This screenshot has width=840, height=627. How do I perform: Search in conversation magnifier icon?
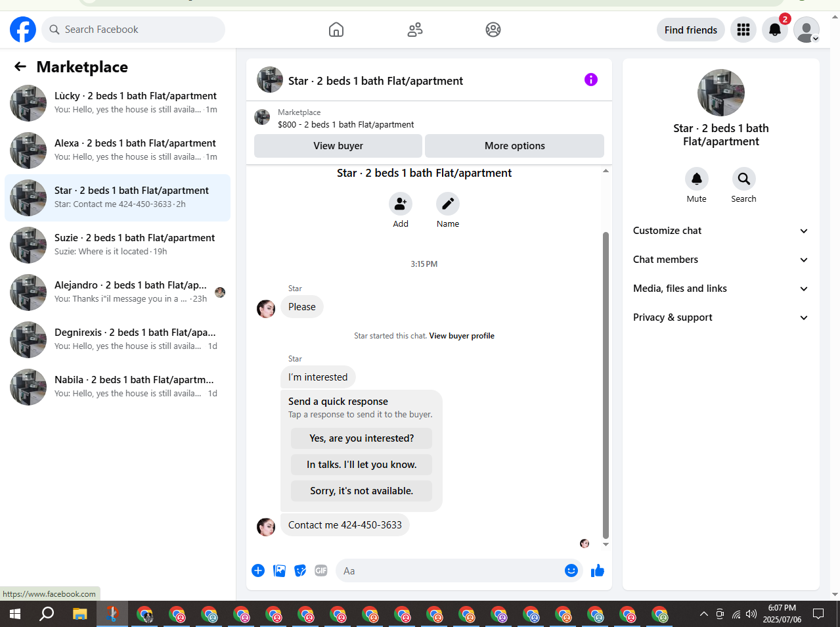click(x=744, y=179)
